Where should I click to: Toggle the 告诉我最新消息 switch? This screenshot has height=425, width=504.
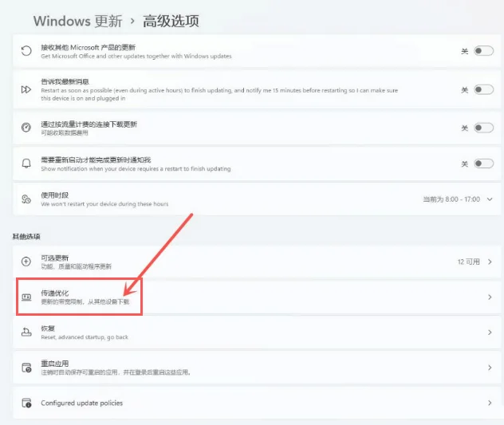click(x=484, y=89)
